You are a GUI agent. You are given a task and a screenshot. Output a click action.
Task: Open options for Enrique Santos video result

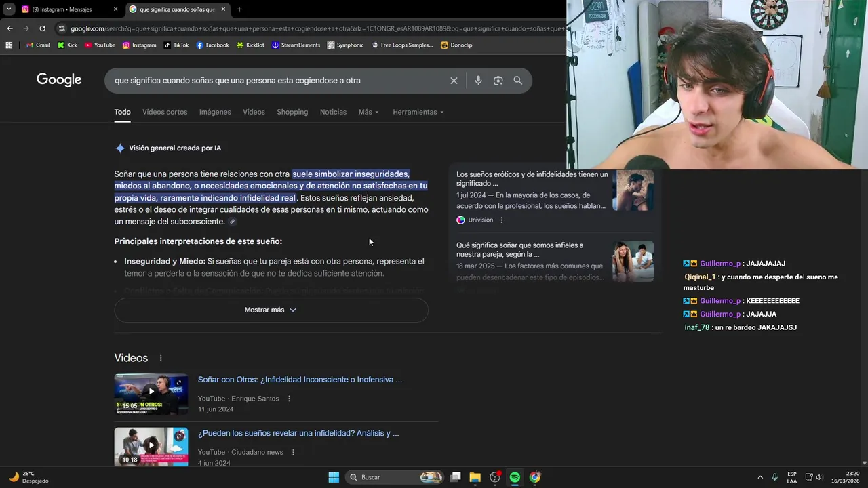[x=290, y=399]
